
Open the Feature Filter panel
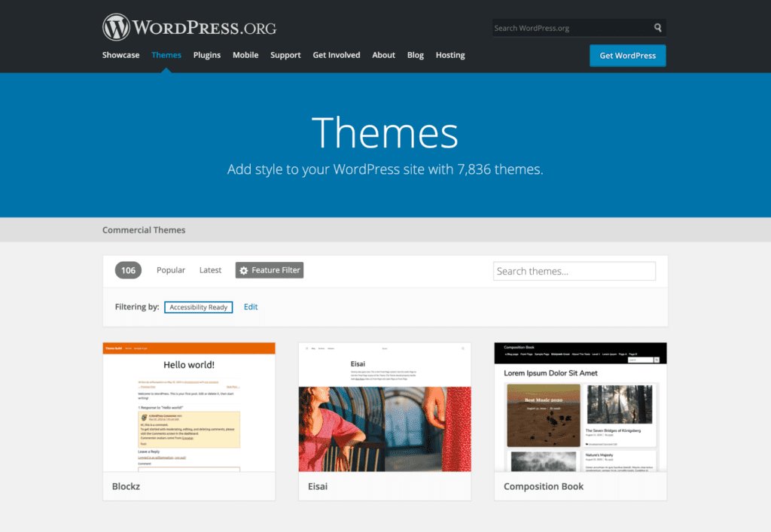point(270,270)
